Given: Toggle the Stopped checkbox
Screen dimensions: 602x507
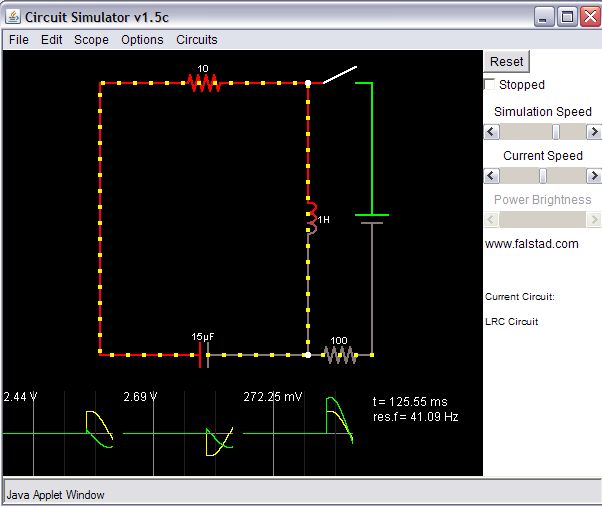Looking at the screenshot, I should pyautogui.click(x=490, y=84).
